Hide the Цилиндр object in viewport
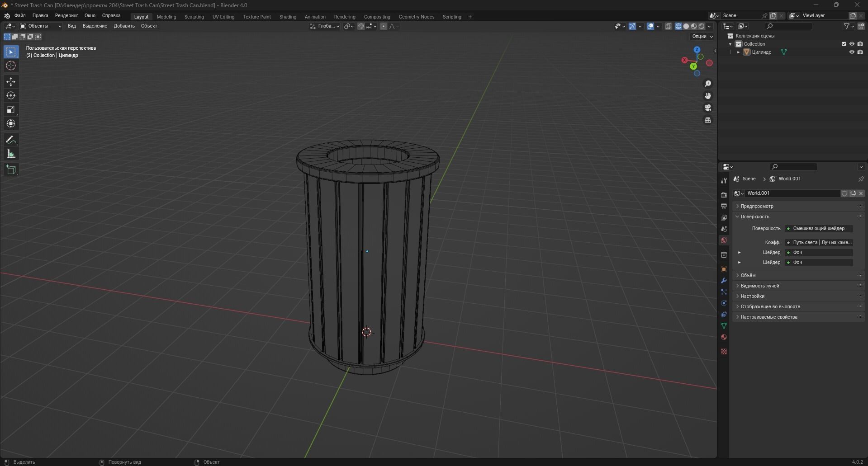This screenshot has width=868, height=466. tap(852, 52)
